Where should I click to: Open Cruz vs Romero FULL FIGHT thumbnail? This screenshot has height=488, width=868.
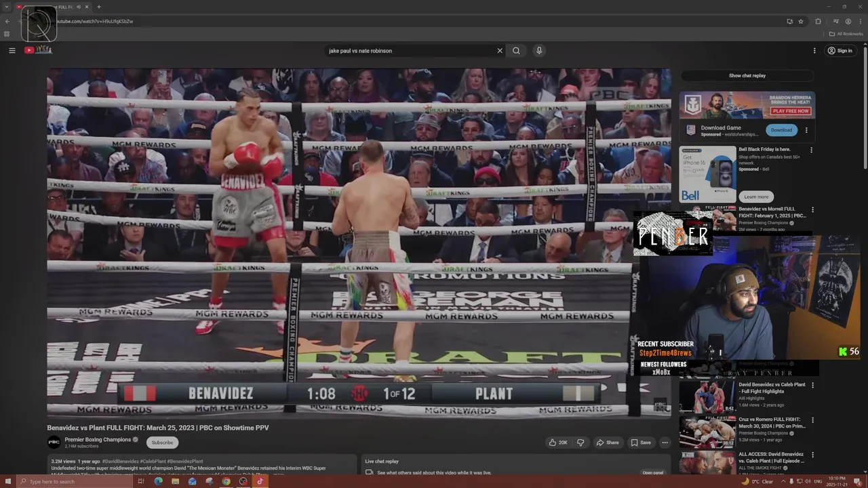[x=707, y=432]
